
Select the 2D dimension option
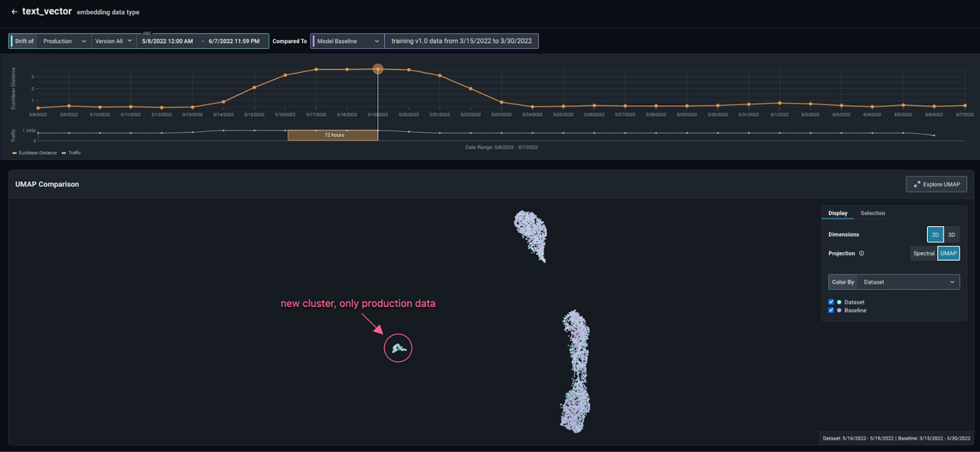(935, 235)
